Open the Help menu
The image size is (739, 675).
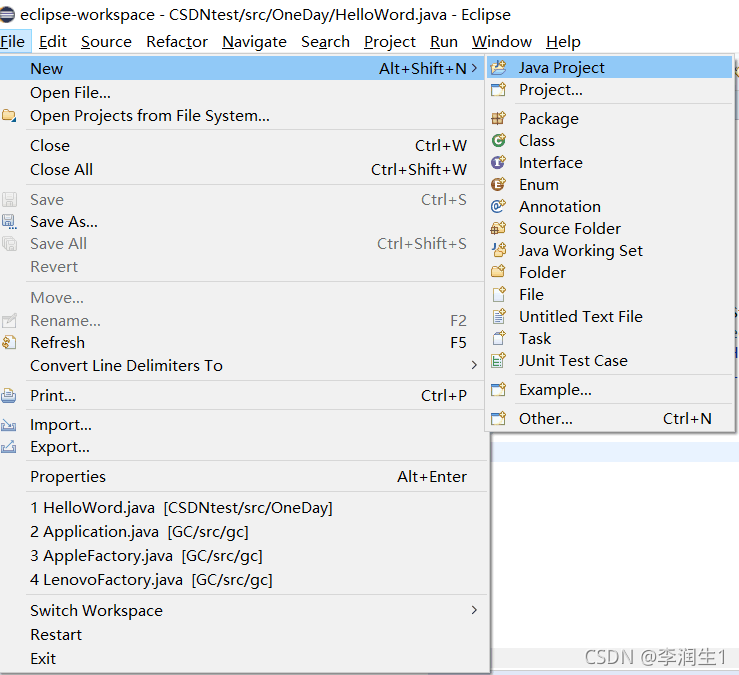click(x=563, y=42)
